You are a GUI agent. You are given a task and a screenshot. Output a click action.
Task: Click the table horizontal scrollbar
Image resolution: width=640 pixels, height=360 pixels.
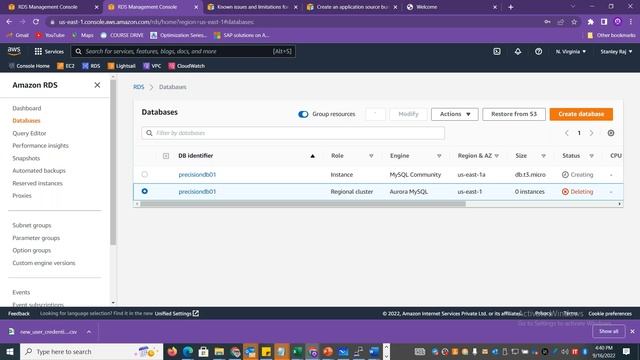tap(303, 204)
